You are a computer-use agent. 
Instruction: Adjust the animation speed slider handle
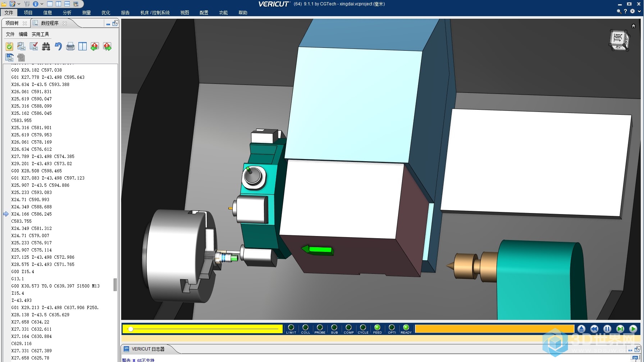click(131, 329)
